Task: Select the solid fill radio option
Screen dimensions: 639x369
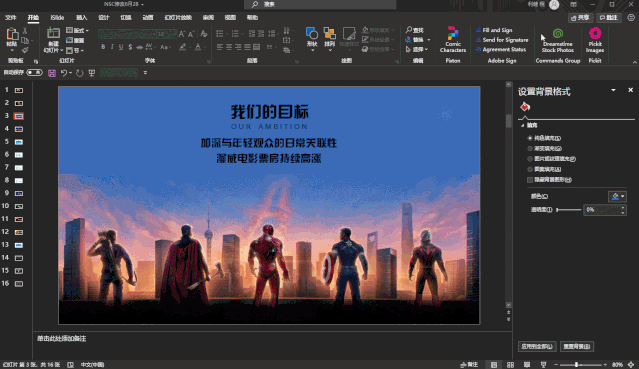Action: (x=530, y=138)
